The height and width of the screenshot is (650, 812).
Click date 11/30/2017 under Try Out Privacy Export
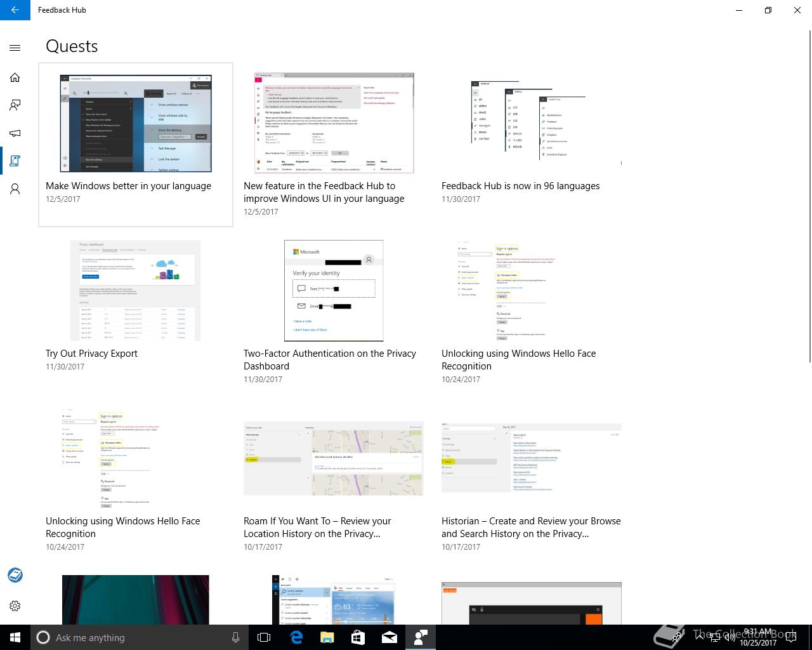[x=65, y=367]
